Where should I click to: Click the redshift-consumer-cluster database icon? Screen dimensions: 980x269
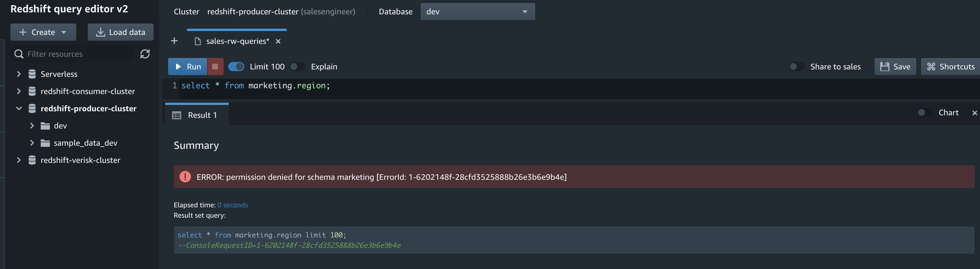coord(32,91)
